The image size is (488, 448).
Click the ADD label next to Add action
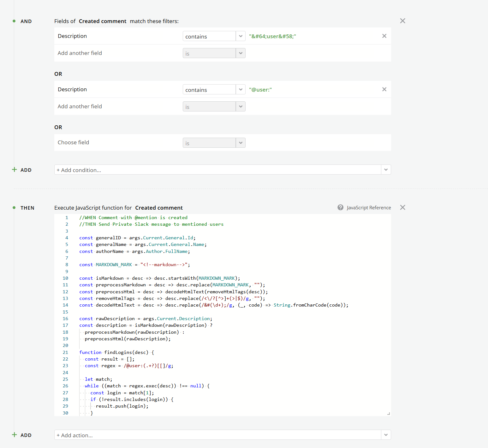point(26,435)
